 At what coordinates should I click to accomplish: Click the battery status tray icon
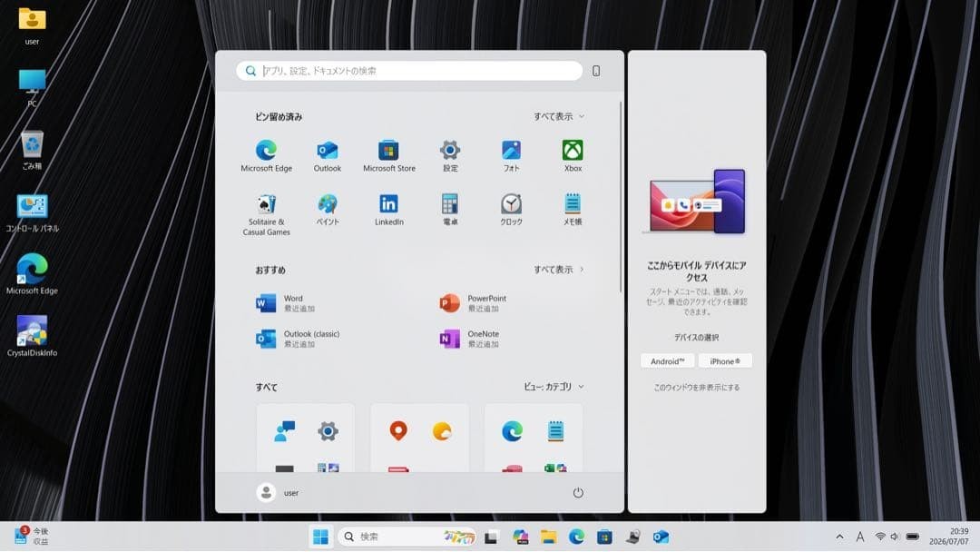(913, 537)
